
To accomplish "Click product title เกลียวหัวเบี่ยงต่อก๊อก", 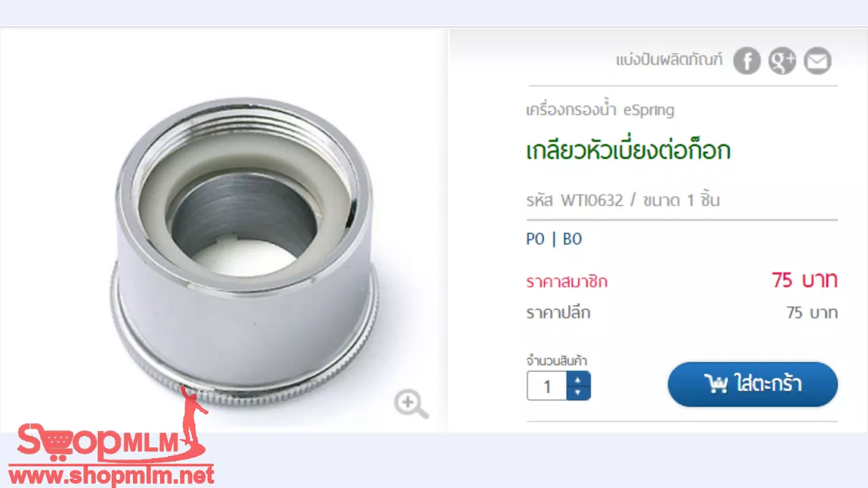I will [x=629, y=150].
